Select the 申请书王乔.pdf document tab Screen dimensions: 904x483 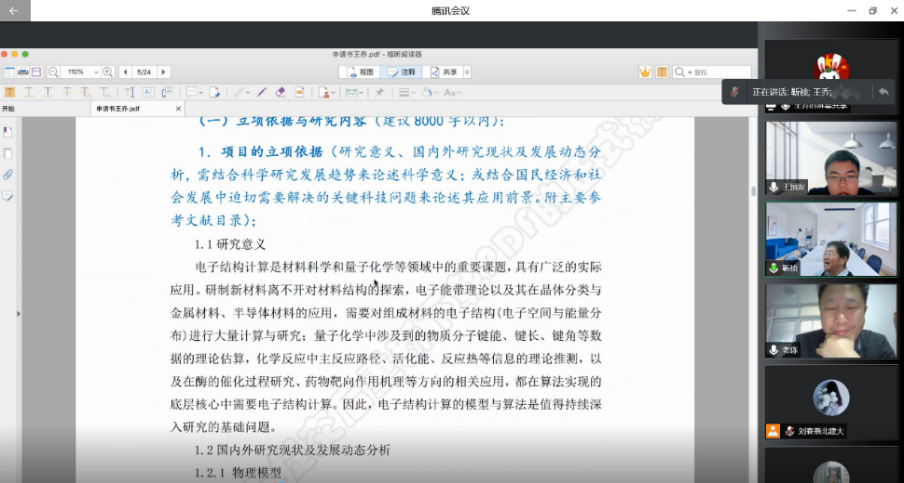118,108
